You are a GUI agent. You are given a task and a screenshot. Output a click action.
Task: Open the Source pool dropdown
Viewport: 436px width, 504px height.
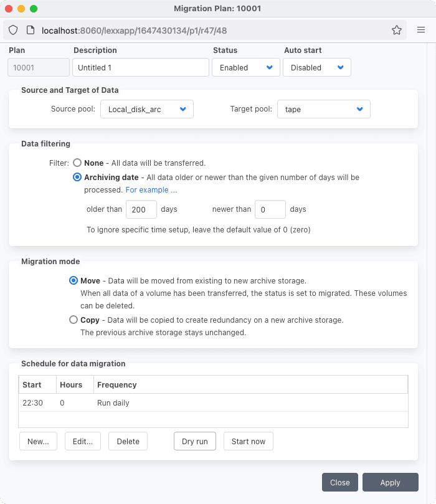point(146,110)
